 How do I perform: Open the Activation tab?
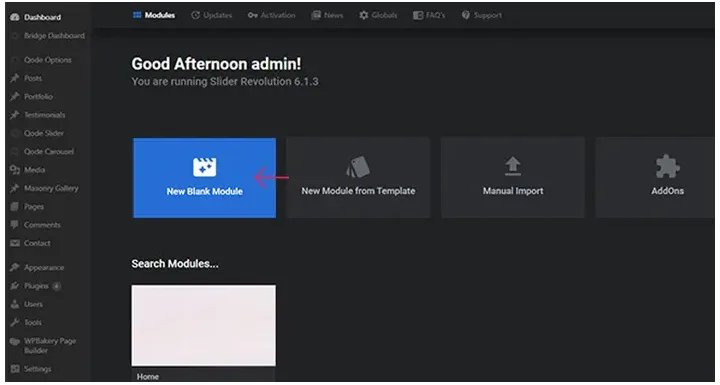[271, 15]
